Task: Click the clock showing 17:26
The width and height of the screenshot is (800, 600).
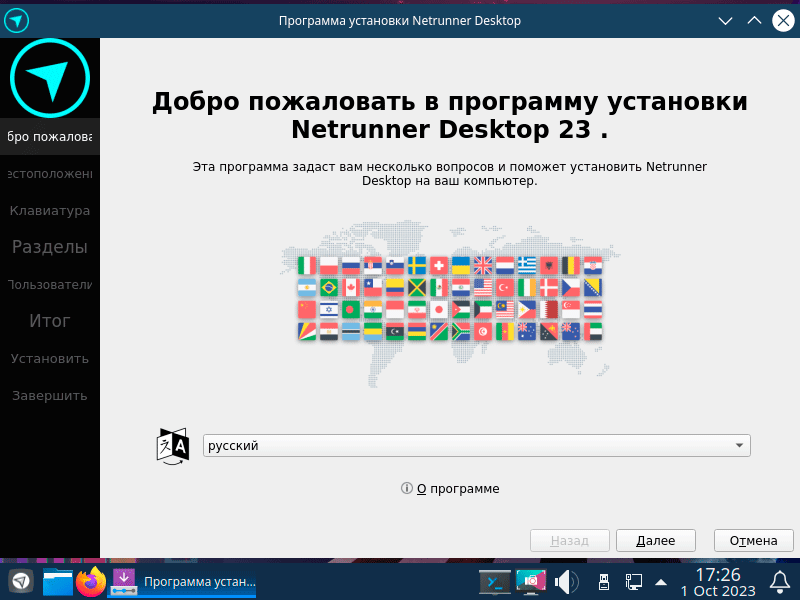Action: [717, 581]
